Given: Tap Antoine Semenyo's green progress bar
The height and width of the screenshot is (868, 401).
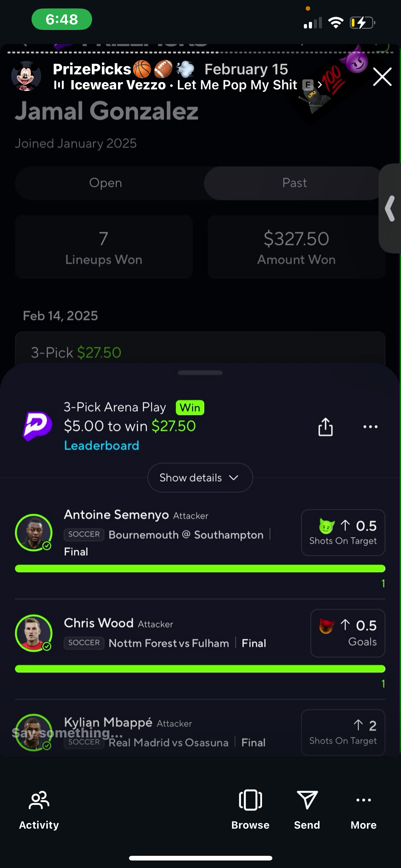Looking at the screenshot, I should pos(200,568).
